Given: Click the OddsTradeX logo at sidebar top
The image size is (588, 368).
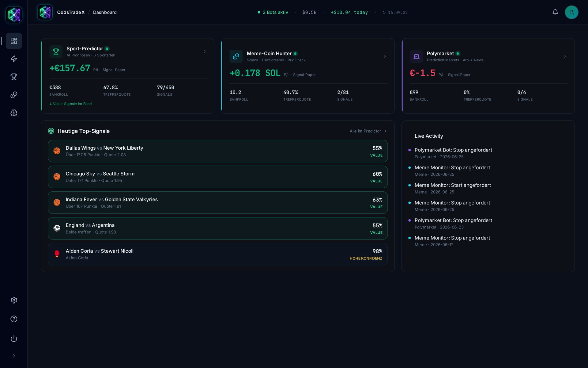Looking at the screenshot, I should coord(14,14).
